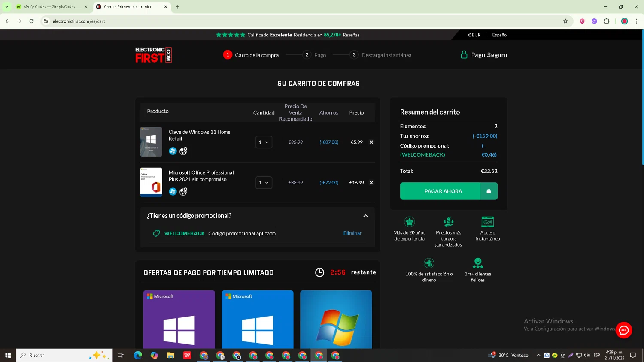
Task: Open the Chrome profile avatar
Action: coord(625,21)
